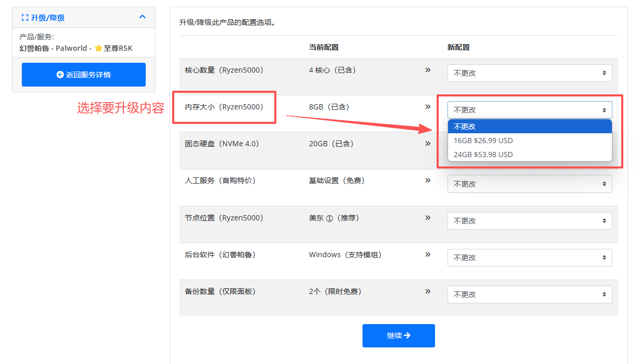Click the double-arrow icon in 内存大小 row

coord(428,106)
